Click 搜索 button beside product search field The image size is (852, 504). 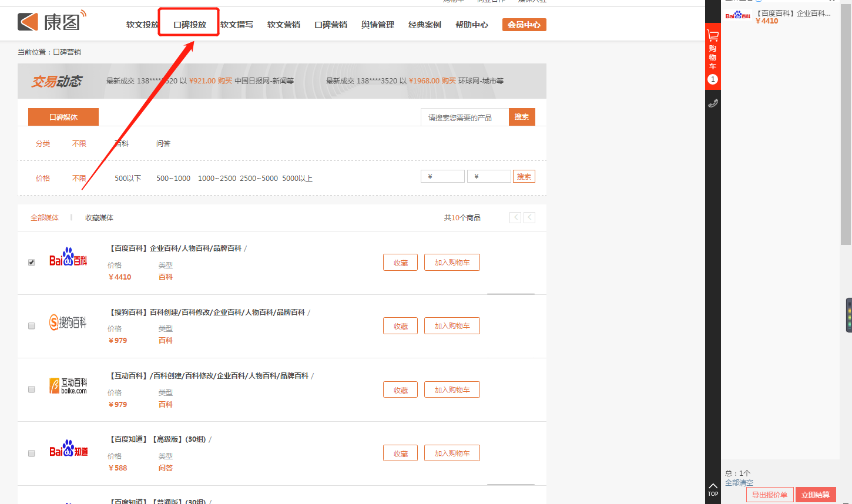(x=522, y=117)
